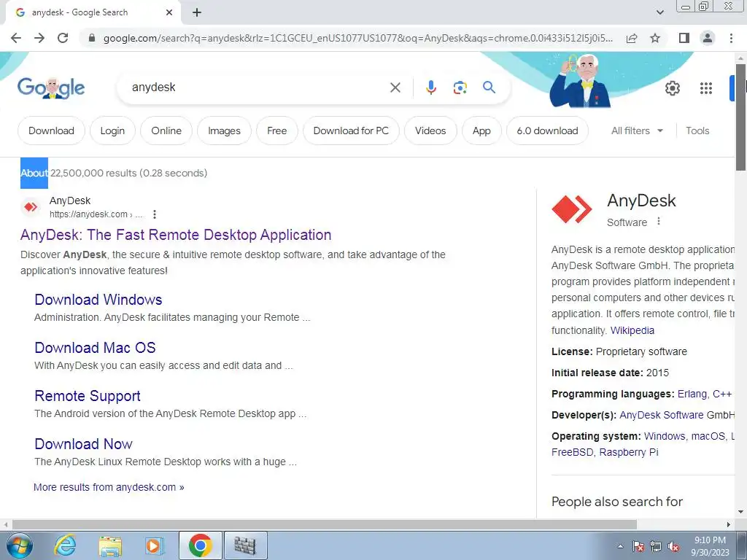Open Chrome side panel

coord(684,38)
